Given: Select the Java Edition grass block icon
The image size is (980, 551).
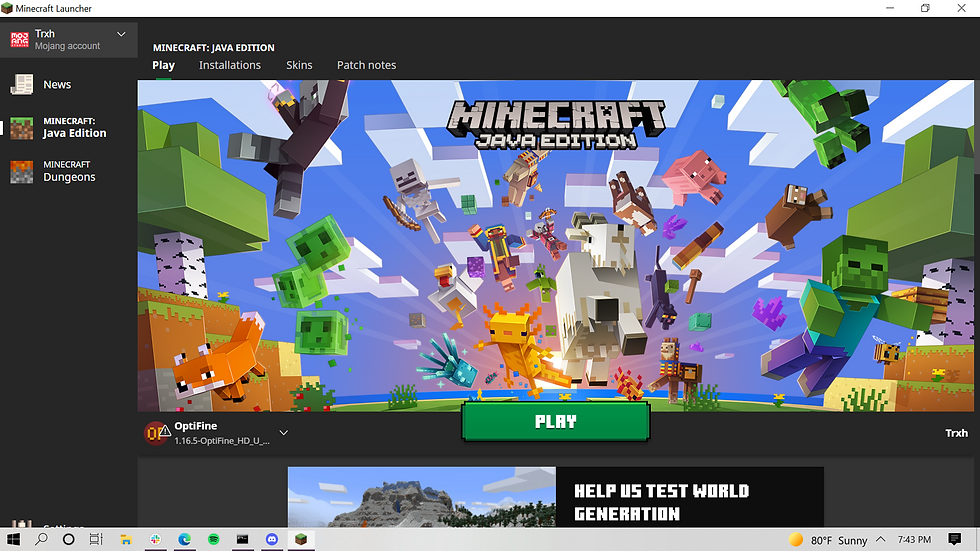Looking at the screenshot, I should pos(21,127).
